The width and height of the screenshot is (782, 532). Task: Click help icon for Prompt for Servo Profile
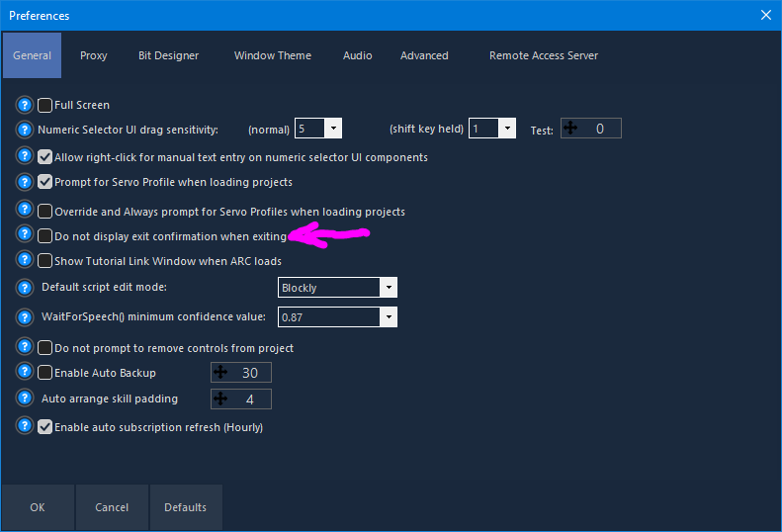pos(26,182)
